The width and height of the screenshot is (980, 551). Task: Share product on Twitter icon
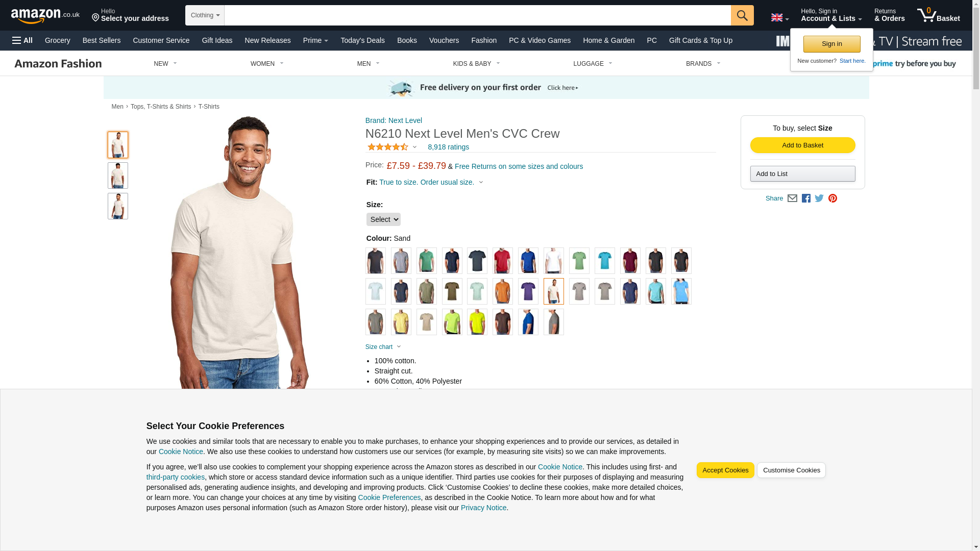pos(819,198)
